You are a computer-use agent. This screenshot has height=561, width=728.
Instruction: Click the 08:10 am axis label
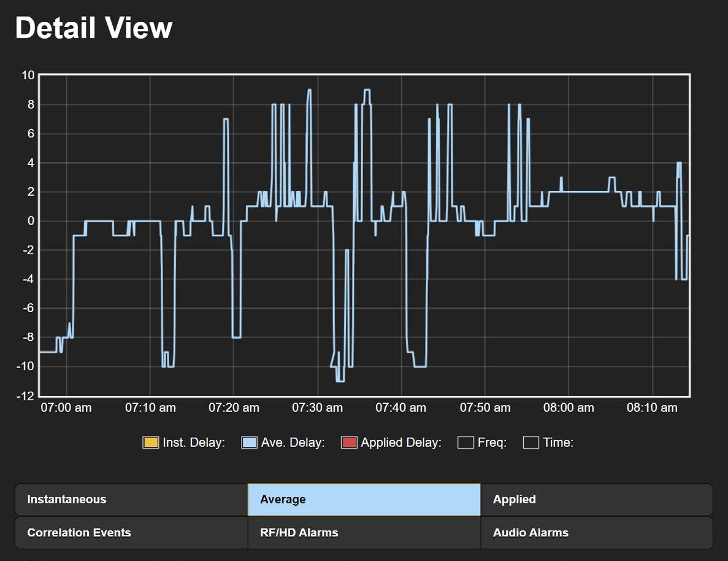click(653, 408)
